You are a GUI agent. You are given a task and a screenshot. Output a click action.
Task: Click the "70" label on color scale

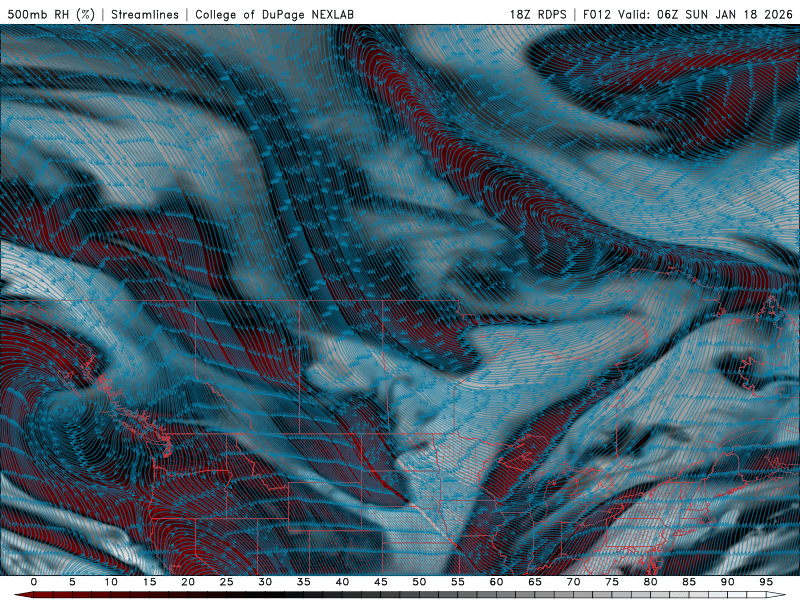[x=573, y=582]
